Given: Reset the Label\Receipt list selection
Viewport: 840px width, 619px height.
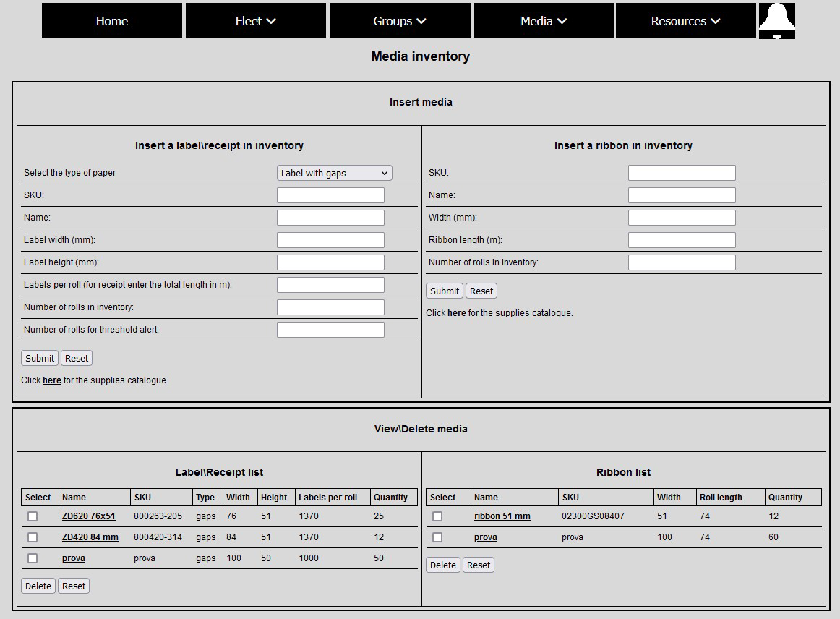Looking at the screenshot, I should click(74, 586).
